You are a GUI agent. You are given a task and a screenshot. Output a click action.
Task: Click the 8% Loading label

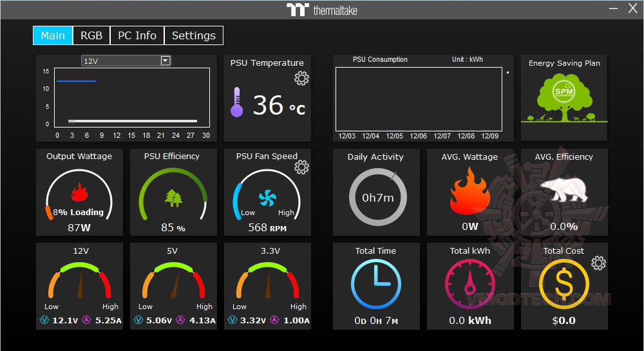pyautogui.click(x=78, y=213)
